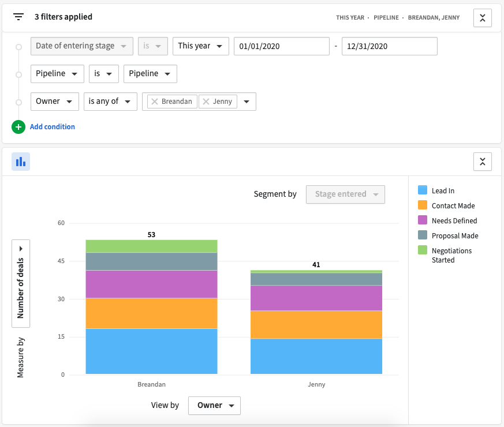Image resolution: width=504 pixels, height=427 pixels.
Task: Click Jenny's blue Lead In bar segment
Action: point(316,357)
